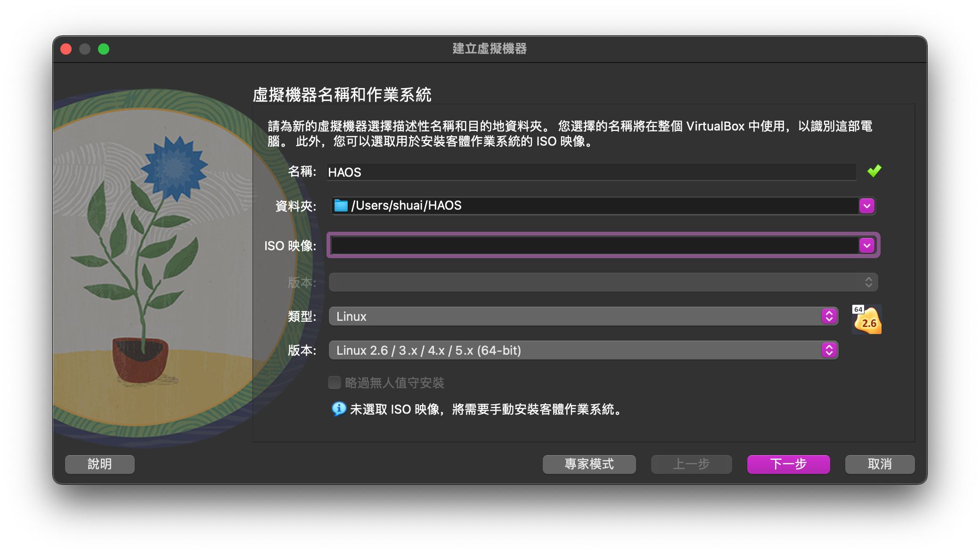Click the ISO 映像: field label

(x=290, y=245)
